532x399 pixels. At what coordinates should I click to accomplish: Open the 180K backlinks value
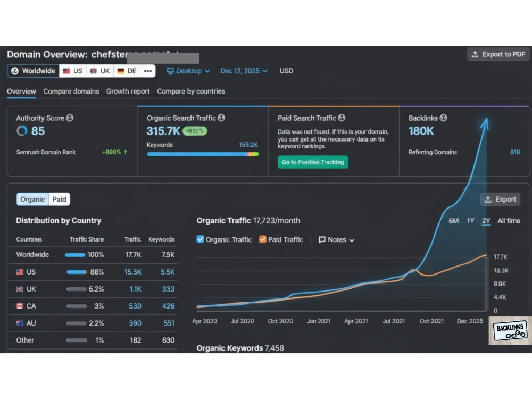pyautogui.click(x=421, y=131)
